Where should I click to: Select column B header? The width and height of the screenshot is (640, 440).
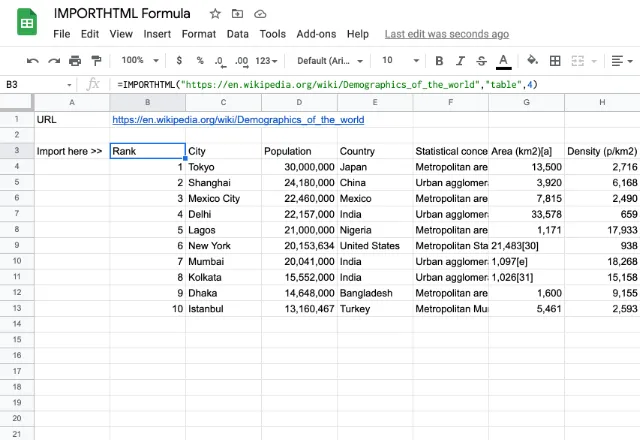coord(147,102)
